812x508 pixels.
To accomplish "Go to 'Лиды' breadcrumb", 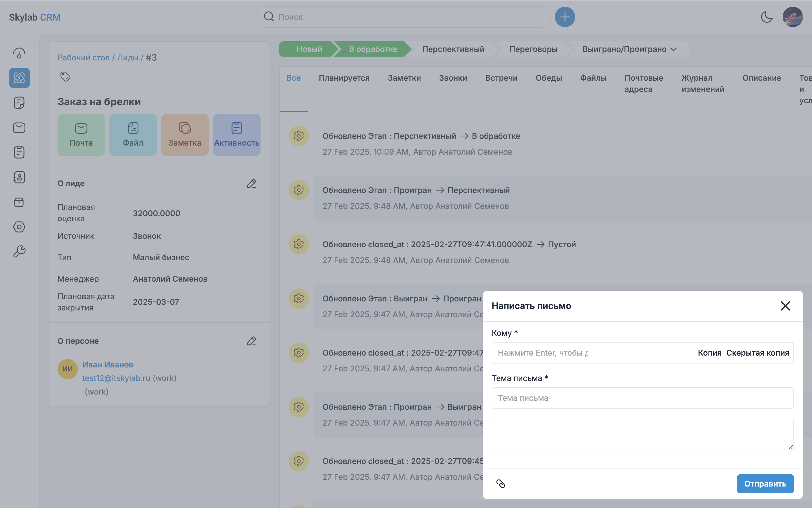I will (127, 58).
